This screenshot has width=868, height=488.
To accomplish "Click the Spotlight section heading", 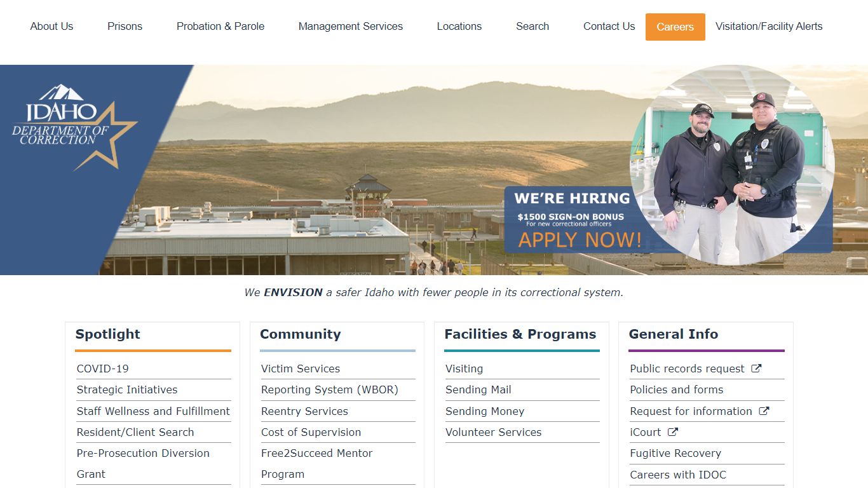I will point(108,334).
